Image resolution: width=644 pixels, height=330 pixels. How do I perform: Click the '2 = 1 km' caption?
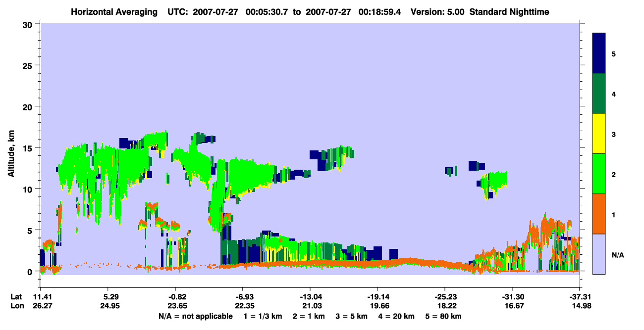[309, 316]
